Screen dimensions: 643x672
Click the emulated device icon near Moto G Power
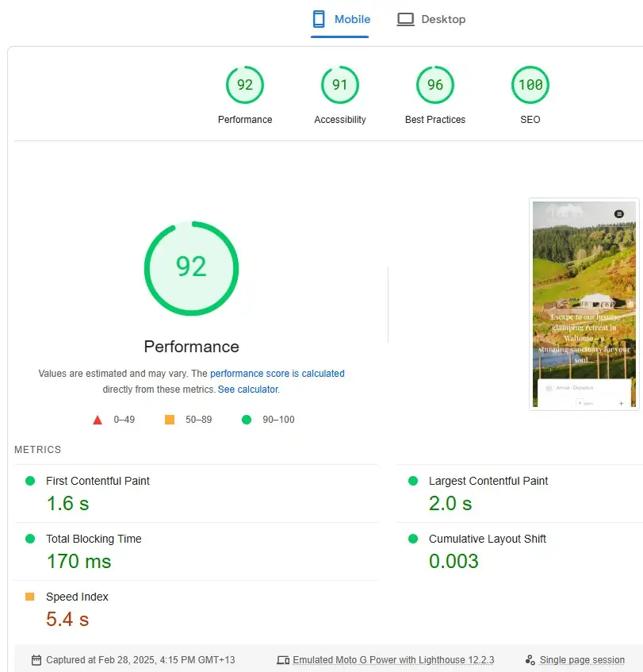283,659
